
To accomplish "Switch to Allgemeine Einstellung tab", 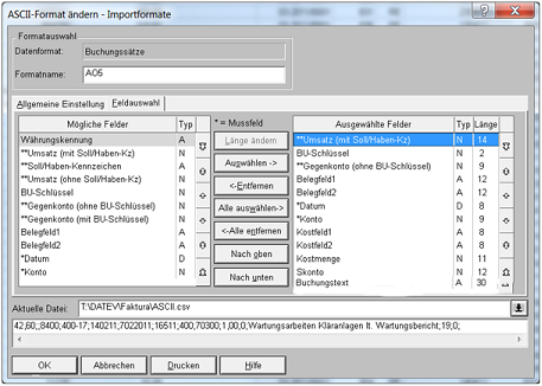I will click(60, 104).
